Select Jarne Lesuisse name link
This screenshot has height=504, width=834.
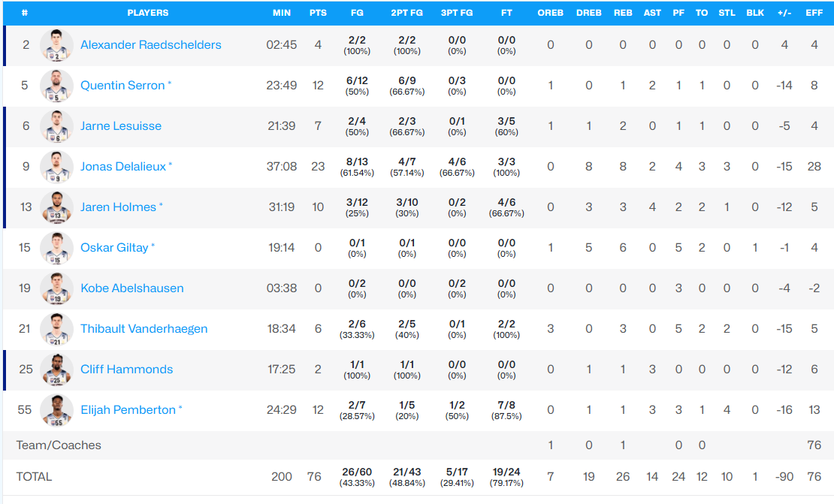[x=121, y=126]
